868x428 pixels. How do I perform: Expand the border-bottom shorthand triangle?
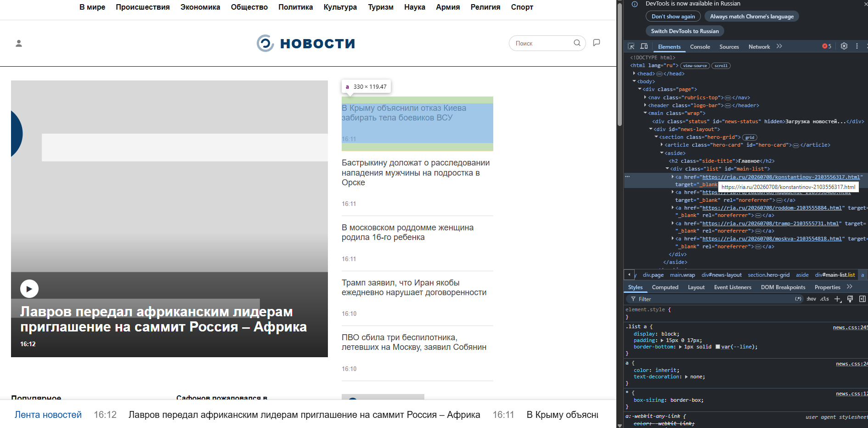680,347
